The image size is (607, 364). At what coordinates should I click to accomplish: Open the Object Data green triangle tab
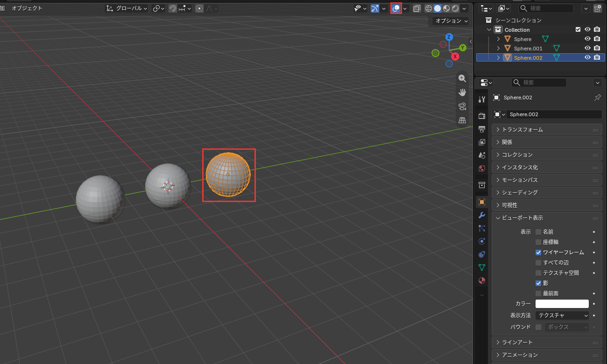(482, 267)
